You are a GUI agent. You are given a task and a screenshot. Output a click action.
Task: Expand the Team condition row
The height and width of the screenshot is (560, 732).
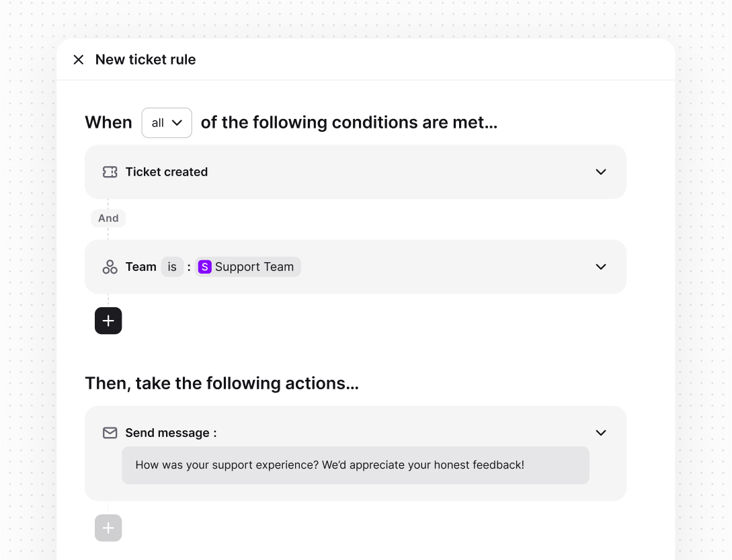click(x=600, y=266)
